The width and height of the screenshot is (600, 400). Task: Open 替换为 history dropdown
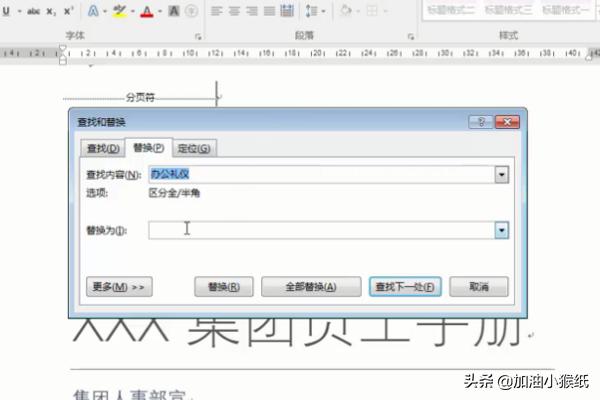pos(502,230)
